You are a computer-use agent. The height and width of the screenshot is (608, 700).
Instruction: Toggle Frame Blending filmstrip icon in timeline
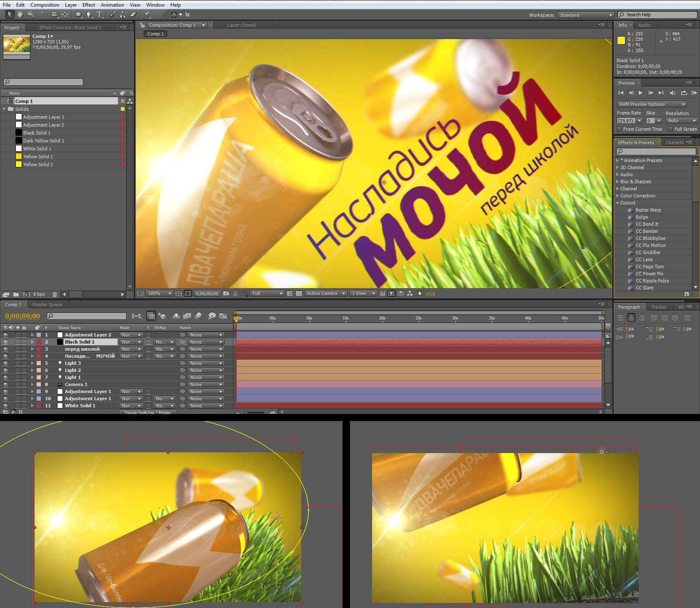click(x=187, y=316)
